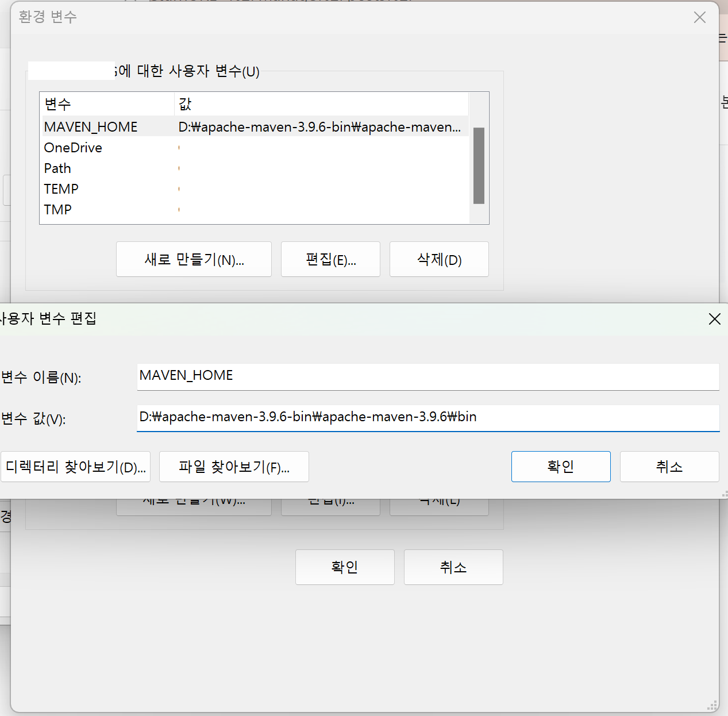Click 확인 in the 환경 변수 window
This screenshot has height=716, width=728.
tap(345, 567)
